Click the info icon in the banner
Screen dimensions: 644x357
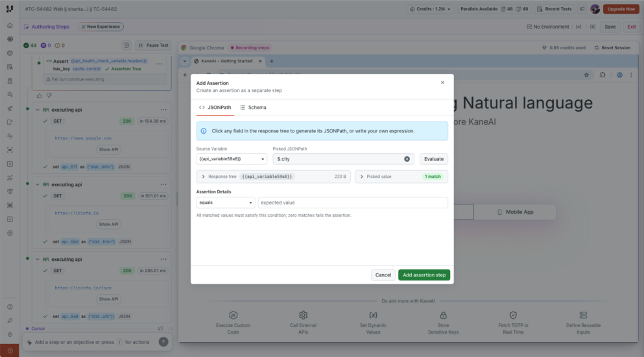[x=204, y=131]
